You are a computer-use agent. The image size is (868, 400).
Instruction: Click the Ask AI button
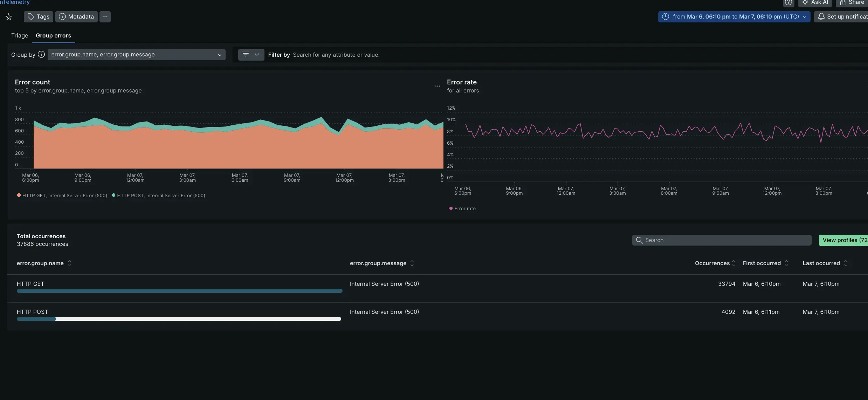(x=815, y=3)
